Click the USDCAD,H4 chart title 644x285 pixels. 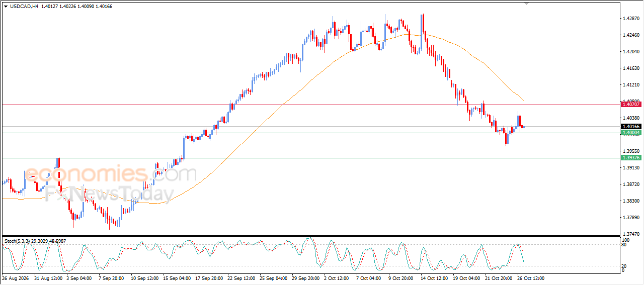tap(24, 7)
